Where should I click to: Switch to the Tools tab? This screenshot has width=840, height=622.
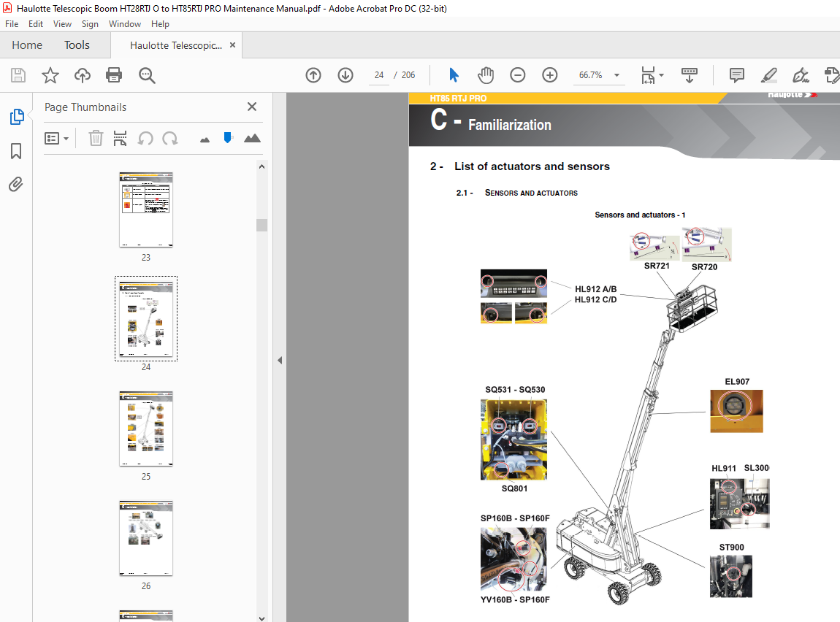click(77, 45)
